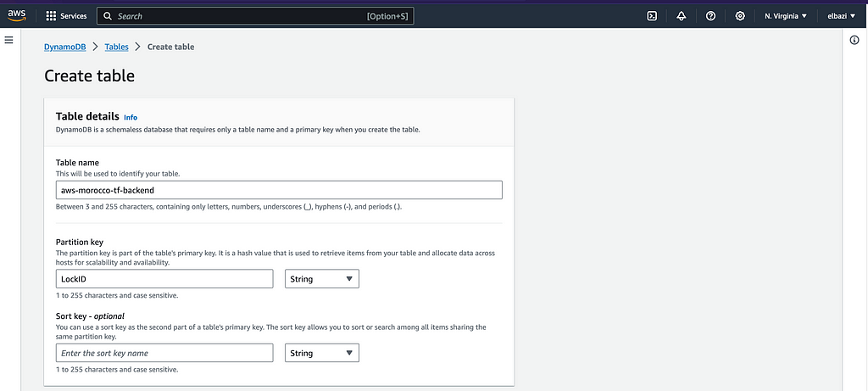Click the Partition key label
868x391 pixels.
(80, 242)
